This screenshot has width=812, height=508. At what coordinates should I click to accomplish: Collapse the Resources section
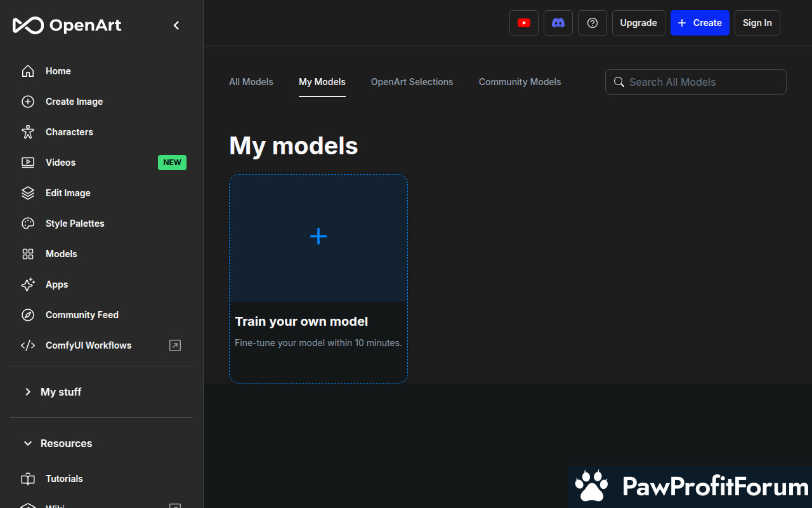[66, 443]
